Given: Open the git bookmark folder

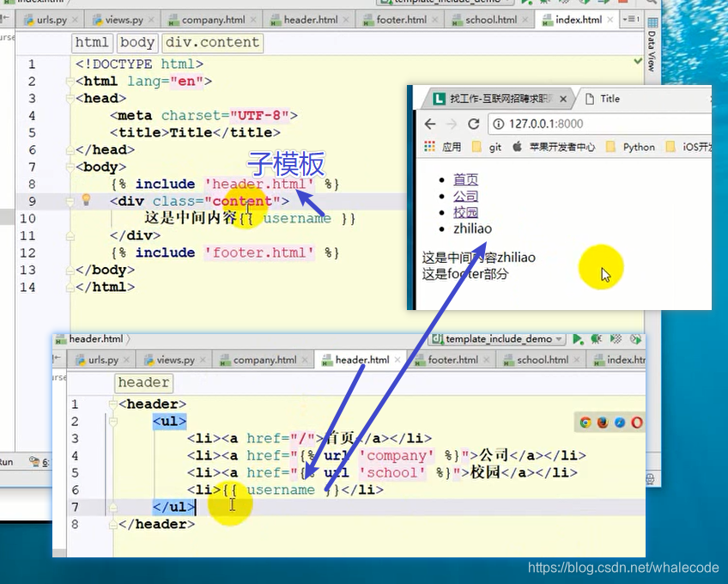Looking at the screenshot, I should point(487,147).
